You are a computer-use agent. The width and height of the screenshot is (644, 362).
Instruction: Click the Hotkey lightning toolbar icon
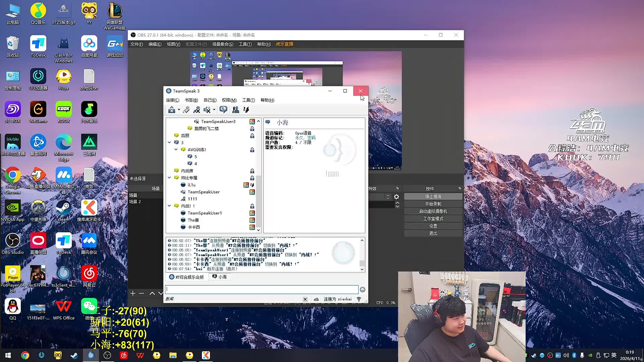click(246, 110)
